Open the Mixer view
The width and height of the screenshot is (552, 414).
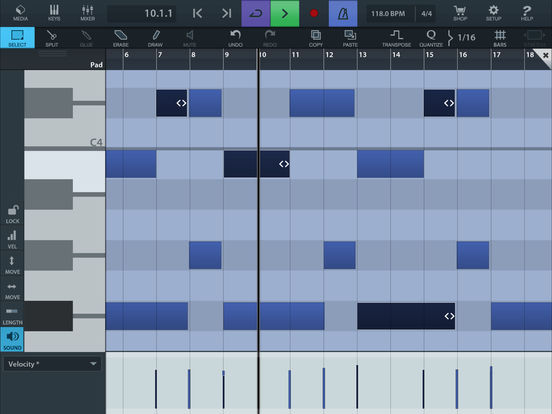87,13
